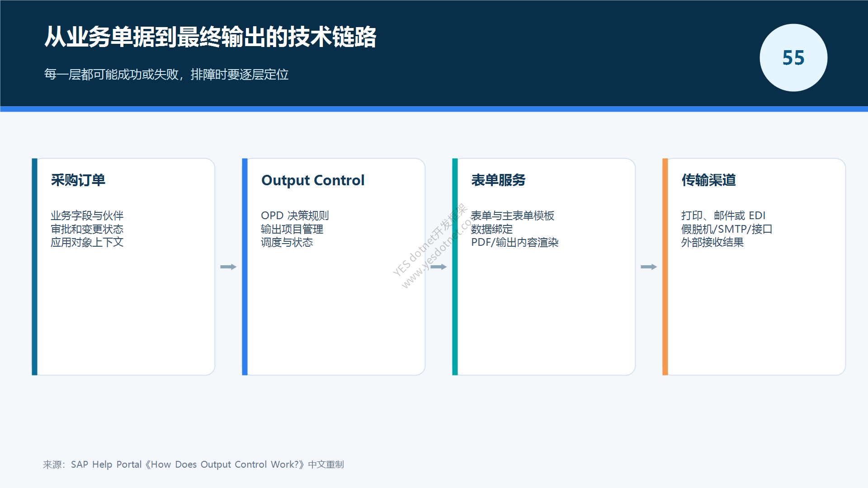
Task: Click the line 业务字段与伙伴
Action: click(x=87, y=216)
